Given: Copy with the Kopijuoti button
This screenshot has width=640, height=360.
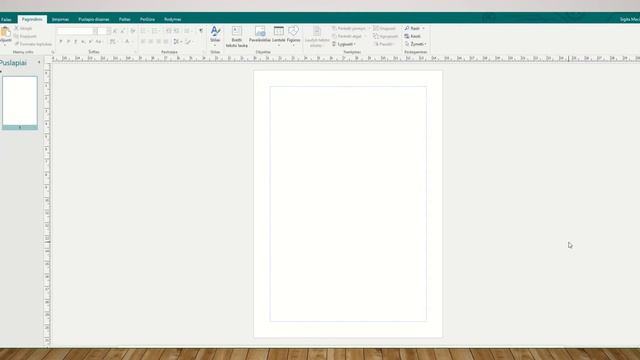Looking at the screenshot, I should point(25,36).
